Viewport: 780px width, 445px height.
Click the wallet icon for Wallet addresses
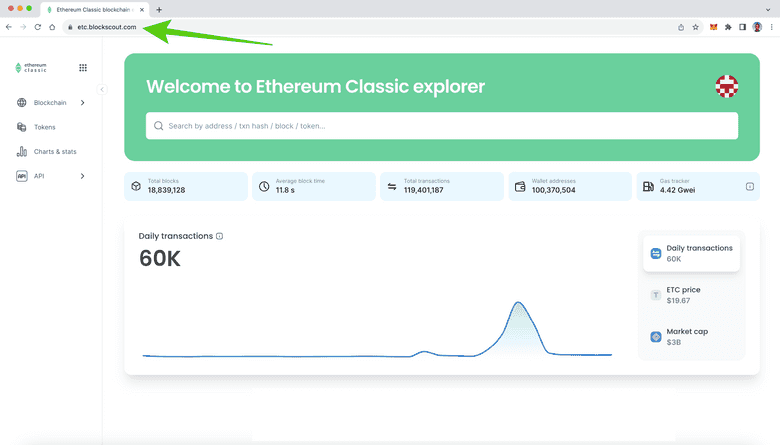[520, 186]
